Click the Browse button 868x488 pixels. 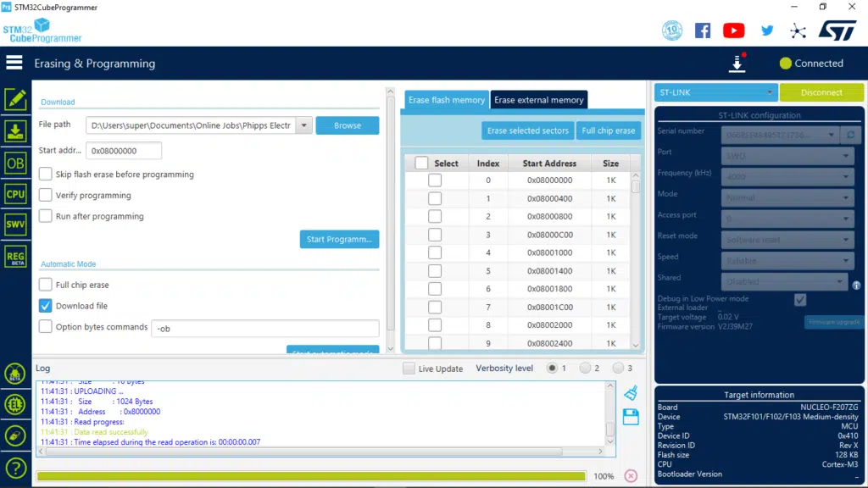point(348,125)
